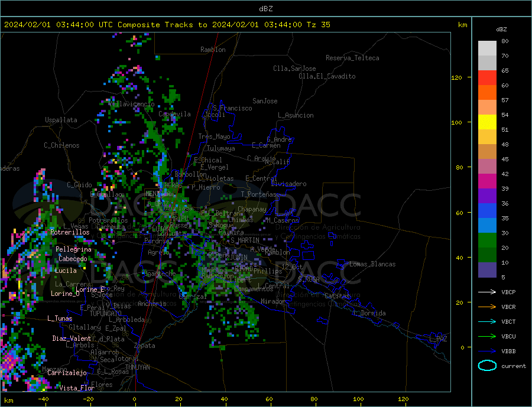Image resolution: width=532 pixels, height=407 pixels.
Task: Click the TUPUNGATO city label
Action: pos(106,314)
